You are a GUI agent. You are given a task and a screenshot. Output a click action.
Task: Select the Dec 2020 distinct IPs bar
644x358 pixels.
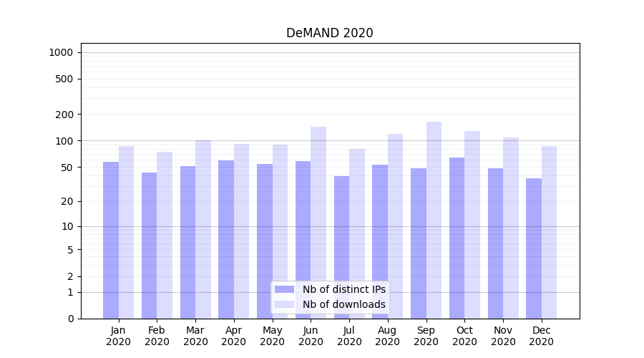(x=534, y=248)
